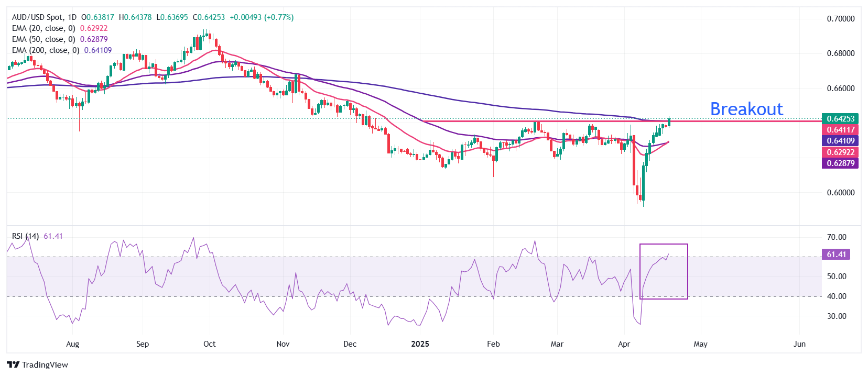Select the EMA 50 indicator legend
Image resolution: width=868 pixels, height=376 pixels.
[x=44, y=39]
